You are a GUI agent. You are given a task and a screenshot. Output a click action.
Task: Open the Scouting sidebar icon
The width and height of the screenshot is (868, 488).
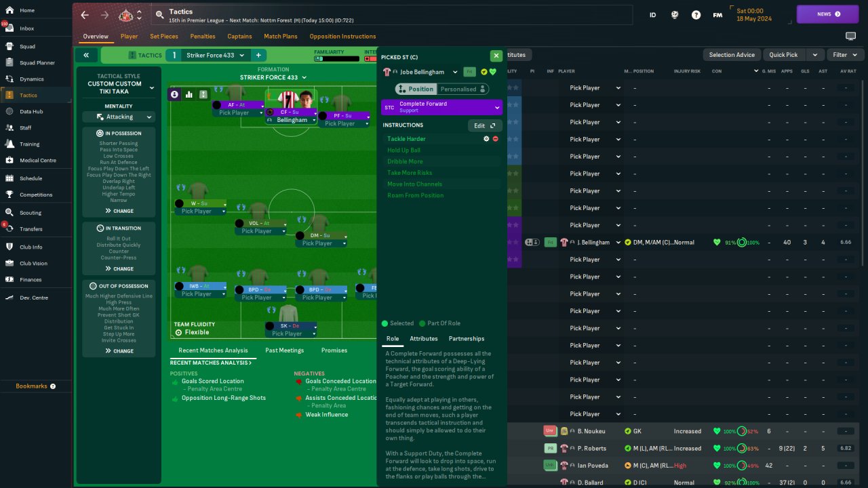click(x=10, y=213)
